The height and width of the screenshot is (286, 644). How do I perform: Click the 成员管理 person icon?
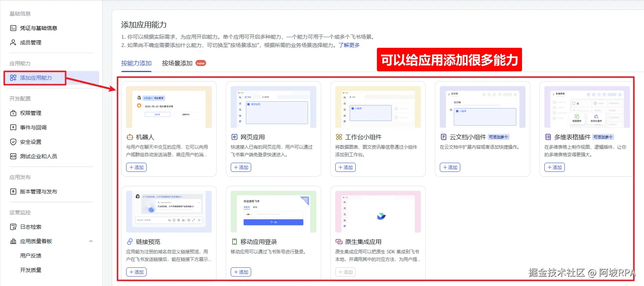(13, 42)
